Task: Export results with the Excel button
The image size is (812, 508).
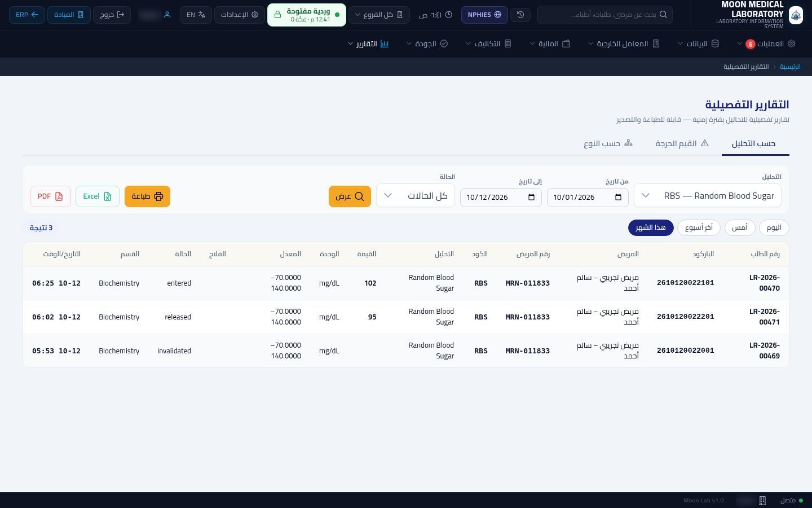Action: pos(98,196)
